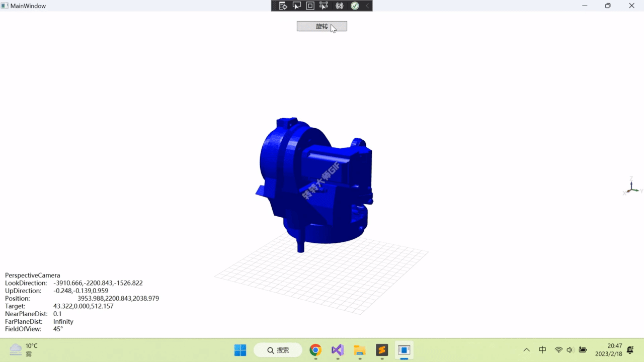Open Google Chrome from the taskbar
This screenshot has width=644, height=362.
pyautogui.click(x=315, y=350)
